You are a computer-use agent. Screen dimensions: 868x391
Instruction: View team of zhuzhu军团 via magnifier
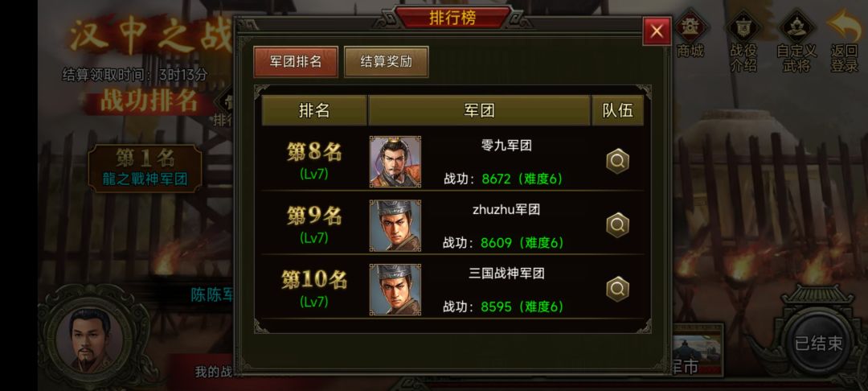point(617,224)
